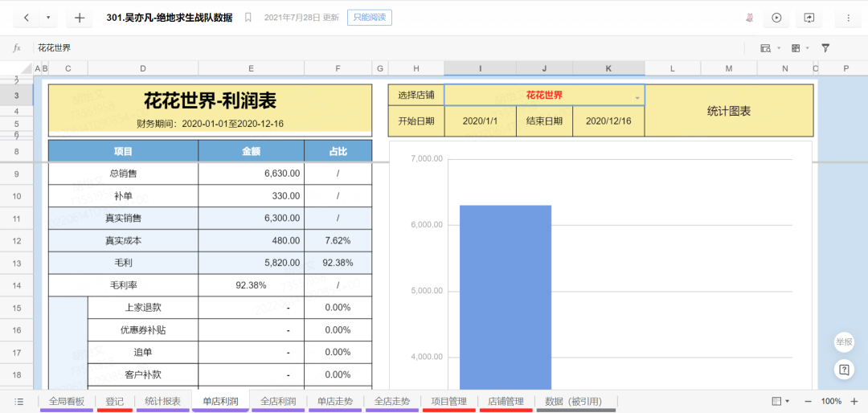Image resolution: width=868 pixels, height=413 pixels.
Task: Click the start date cell 2020/1/1
Action: point(480,121)
